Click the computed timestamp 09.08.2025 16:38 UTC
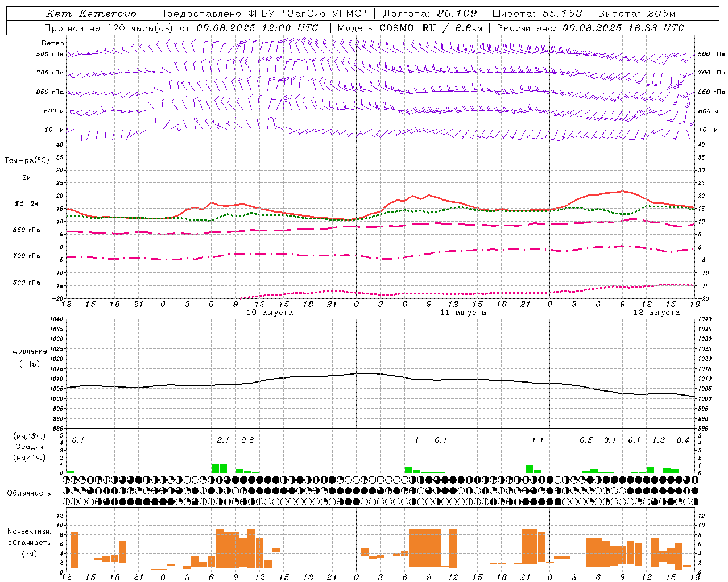This screenshot has width=728, height=582. [623, 28]
